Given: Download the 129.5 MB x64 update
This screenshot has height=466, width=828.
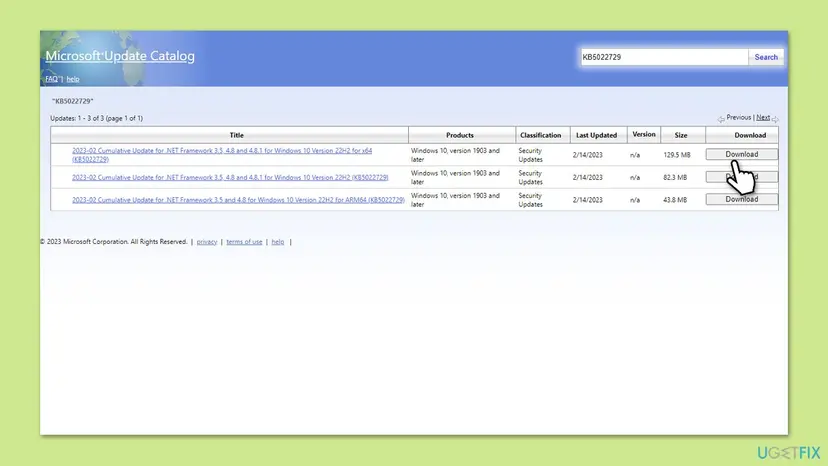Looking at the screenshot, I should click(741, 154).
